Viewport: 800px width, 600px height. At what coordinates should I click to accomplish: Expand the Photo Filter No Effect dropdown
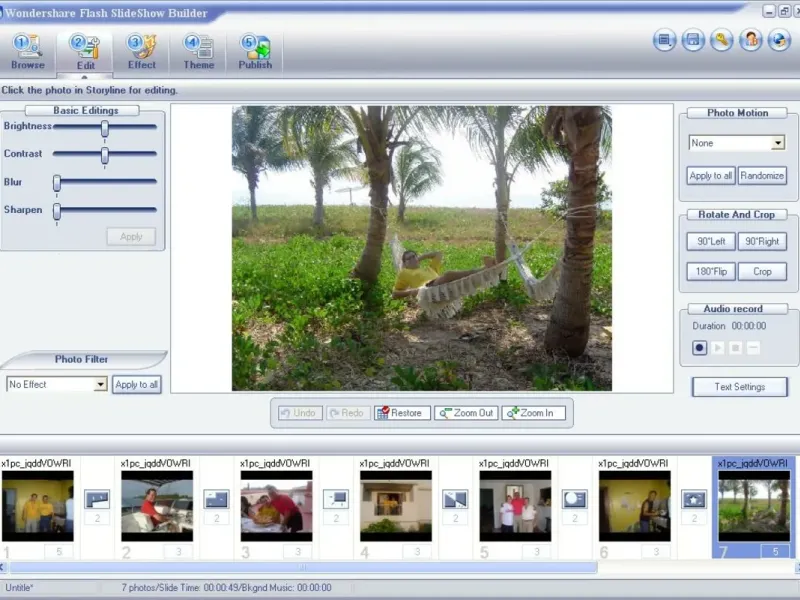[100, 384]
